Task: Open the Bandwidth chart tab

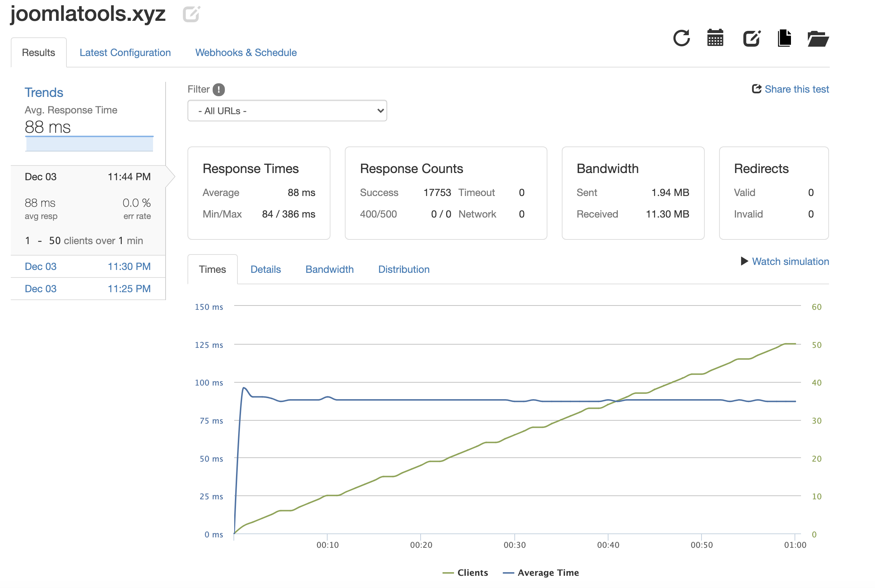Action: click(x=329, y=269)
